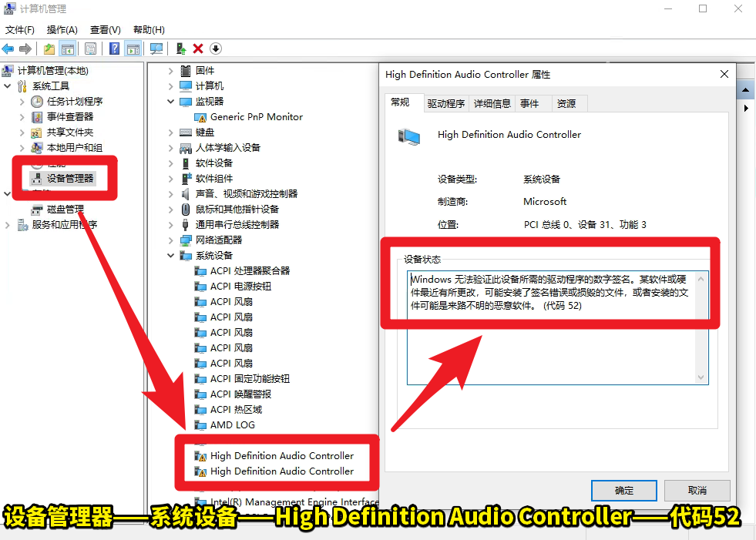The height and width of the screenshot is (540, 756).
Task: Click the Shared Folders icon
Action: (37, 132)
